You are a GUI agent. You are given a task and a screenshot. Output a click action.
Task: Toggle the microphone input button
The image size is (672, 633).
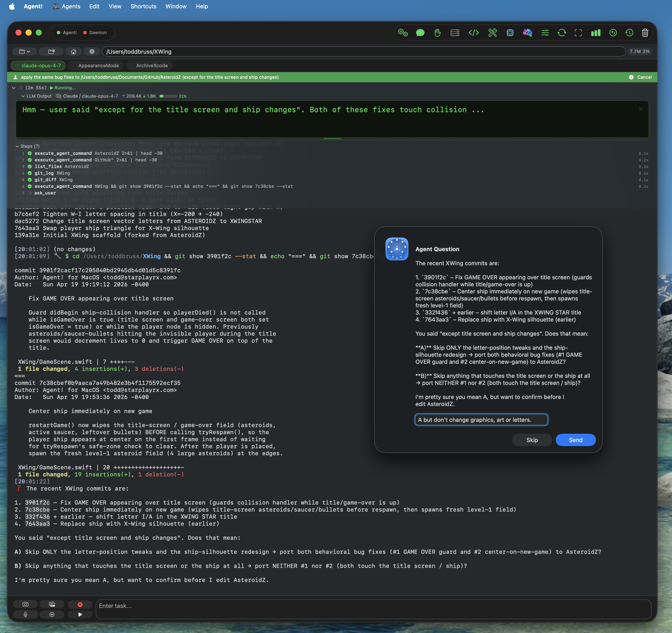(25, 614)
